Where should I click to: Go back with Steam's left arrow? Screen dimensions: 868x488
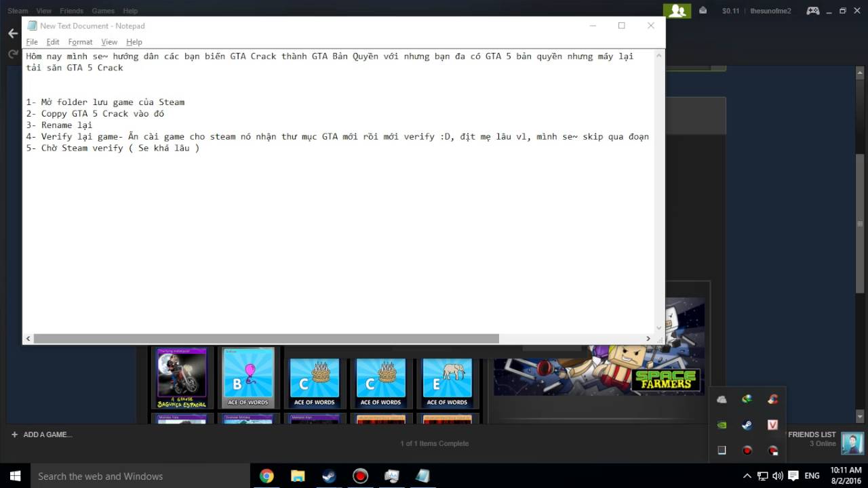12,33
